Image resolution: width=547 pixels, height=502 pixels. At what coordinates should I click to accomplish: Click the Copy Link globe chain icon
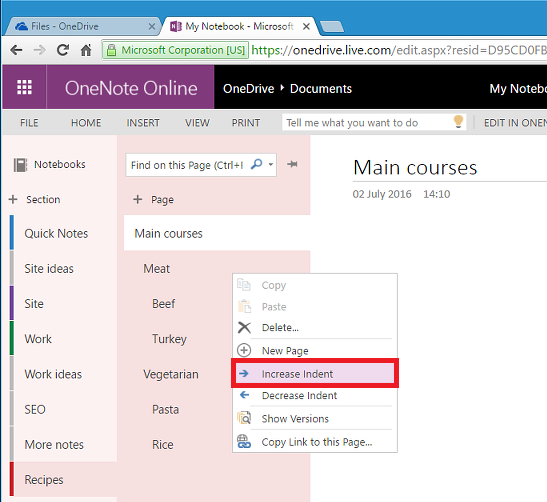[244, 441]
